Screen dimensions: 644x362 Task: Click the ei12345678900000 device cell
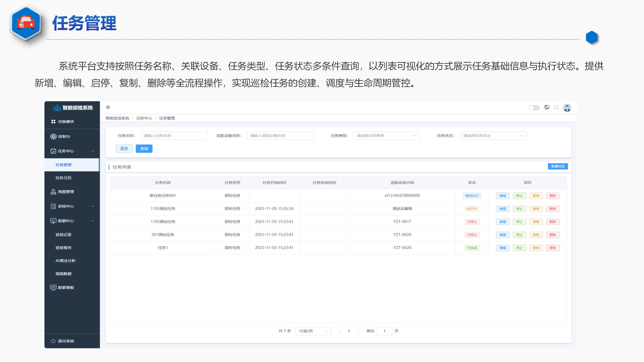(x=402, y=196)
